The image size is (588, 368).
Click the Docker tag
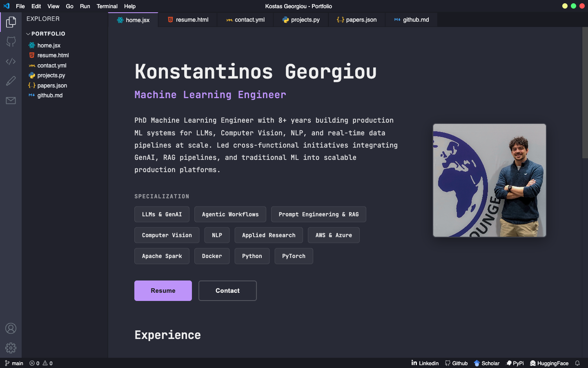[x=212, y=256]
